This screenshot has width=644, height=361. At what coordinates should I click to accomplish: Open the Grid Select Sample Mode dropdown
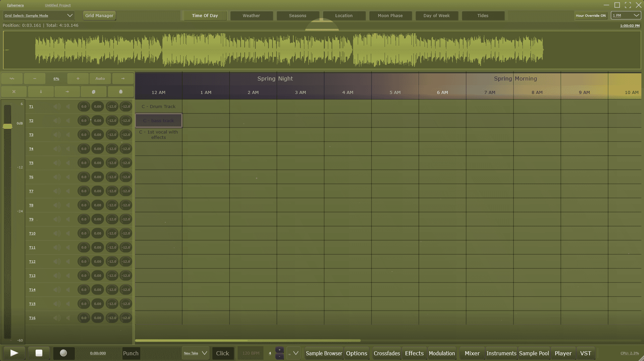[38, 15]
